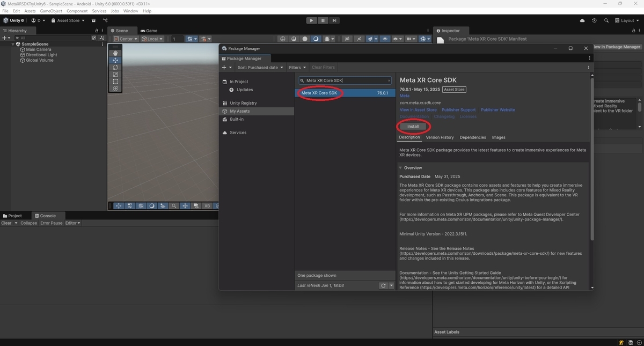Switch to the Version History tab

click(440, 137)
